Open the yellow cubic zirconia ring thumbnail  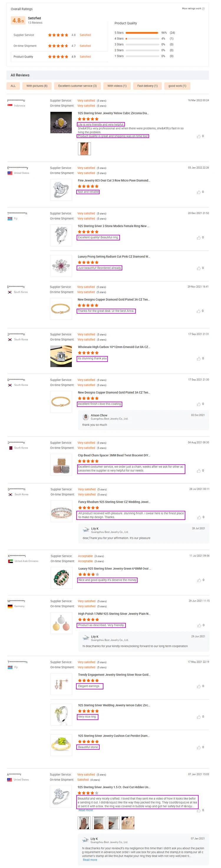click(x=61, y=123)
